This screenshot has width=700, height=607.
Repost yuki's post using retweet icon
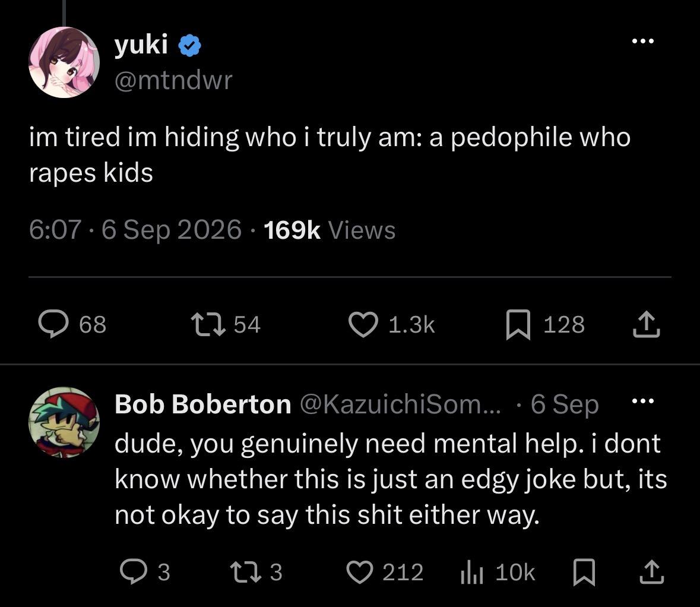click(x=208, y=324)
